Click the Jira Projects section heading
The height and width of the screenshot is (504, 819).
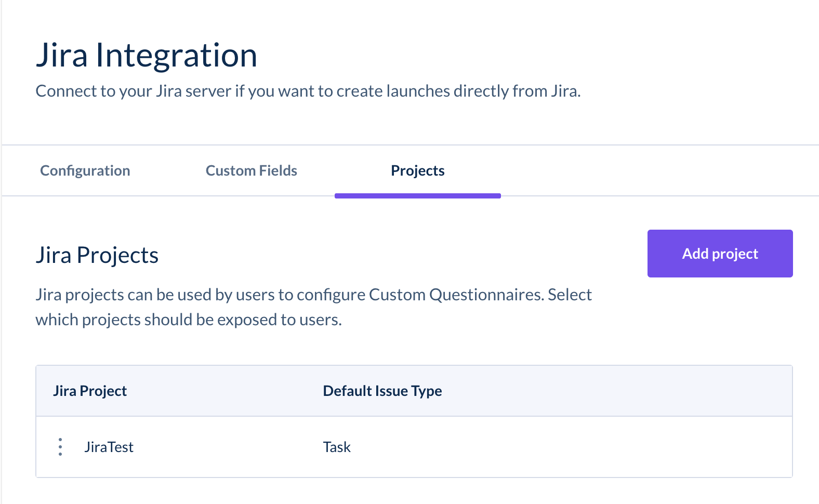click(x=97, y=256)
